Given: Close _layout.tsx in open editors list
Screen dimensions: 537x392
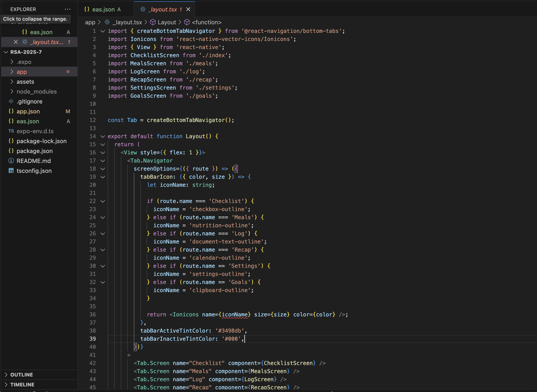Looking at the screenshot, I should click(16, 42).
